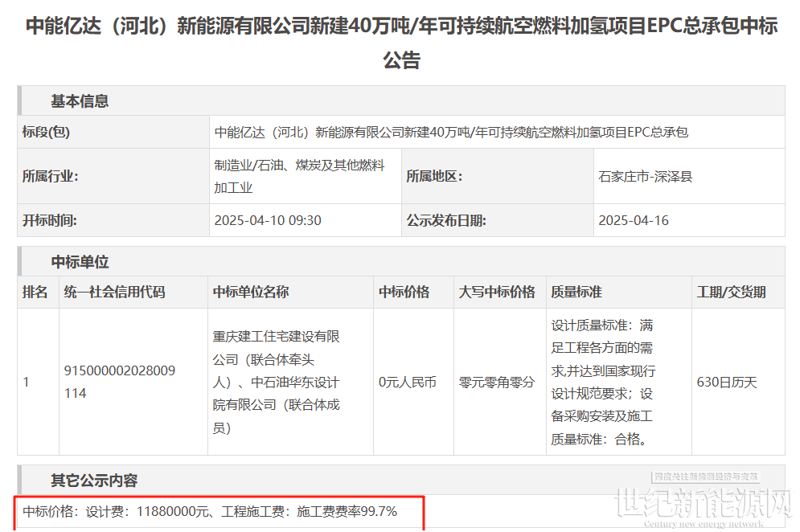Viewport: 800px width, 532px height.
Task: Select the bid opening time 2025-04-10 09:30
Action: click(268, 220)
